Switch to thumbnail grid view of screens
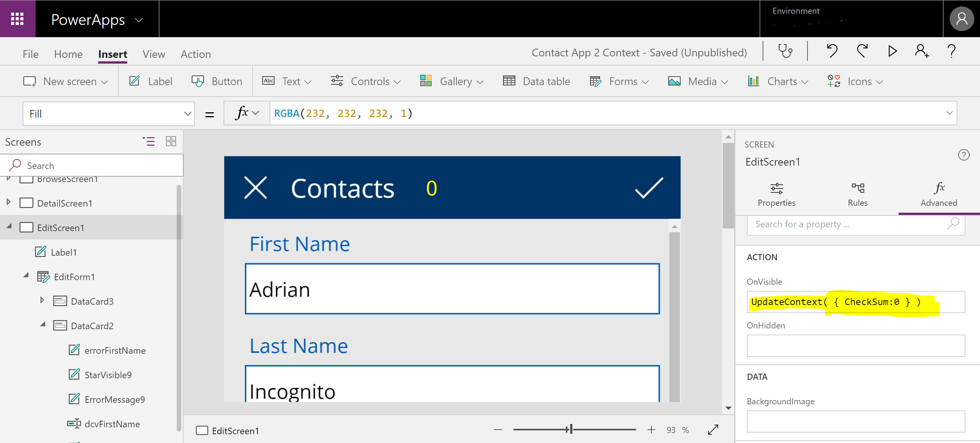The height and width of the screenshot is (443, 980). (x=171, y=141)
